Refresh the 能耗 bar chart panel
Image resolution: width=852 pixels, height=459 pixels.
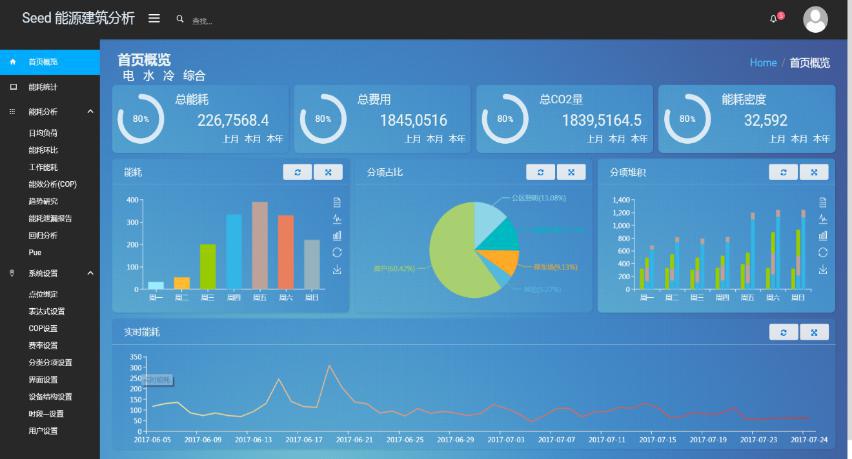click(x=297, y=172)
